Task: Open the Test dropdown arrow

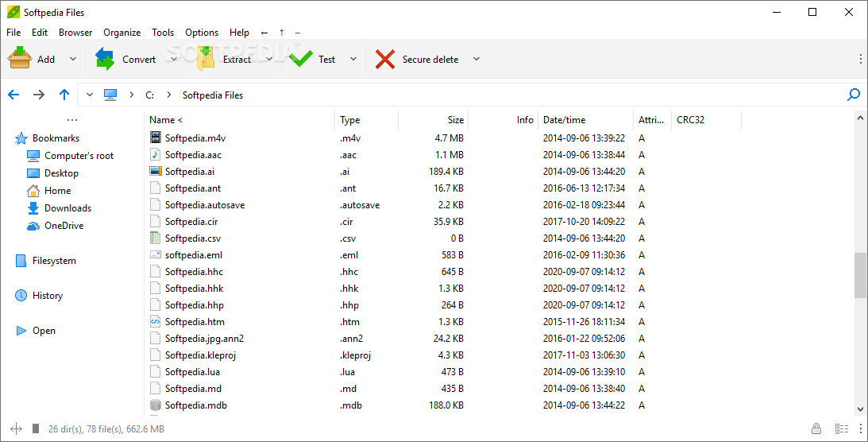Action: click(x=353, y=59)
